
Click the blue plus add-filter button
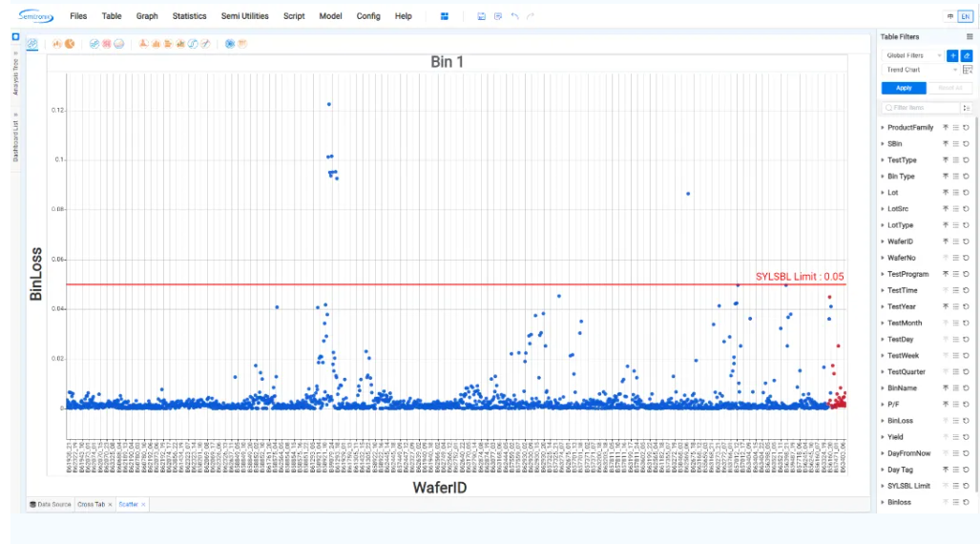952,55
